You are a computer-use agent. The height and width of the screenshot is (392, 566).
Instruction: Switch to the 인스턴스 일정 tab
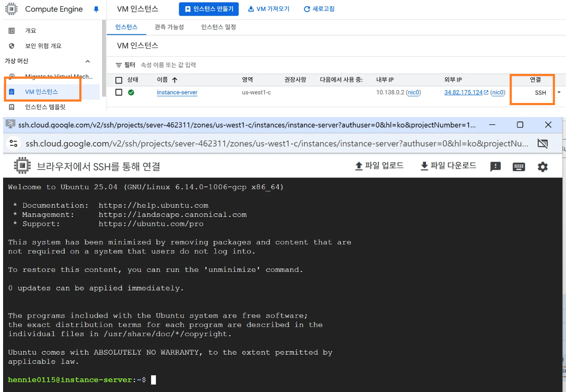point(218,27)
